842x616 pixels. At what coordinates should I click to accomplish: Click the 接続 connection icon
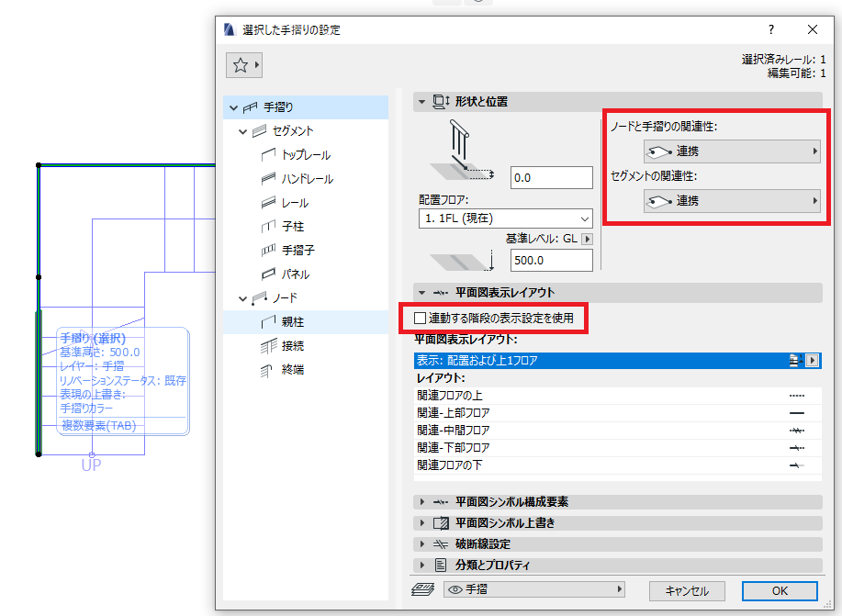(268, 346)
